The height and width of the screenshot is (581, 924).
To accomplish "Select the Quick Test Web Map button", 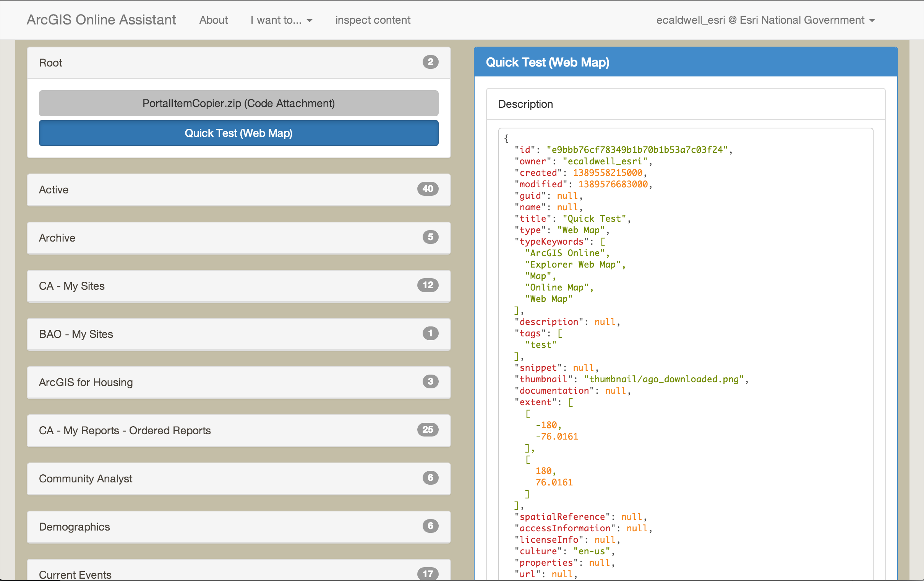I will click(238, 133).
